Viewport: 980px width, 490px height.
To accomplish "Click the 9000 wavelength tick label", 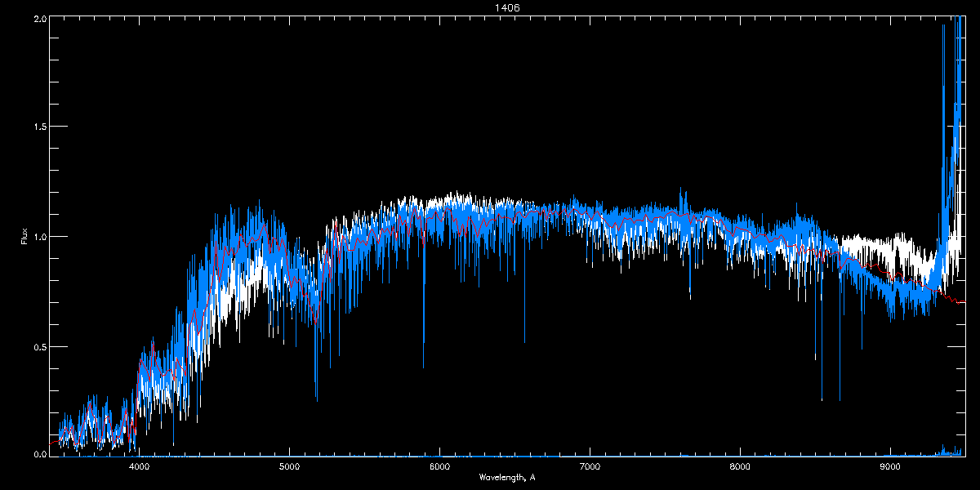I will click(890, 467).
